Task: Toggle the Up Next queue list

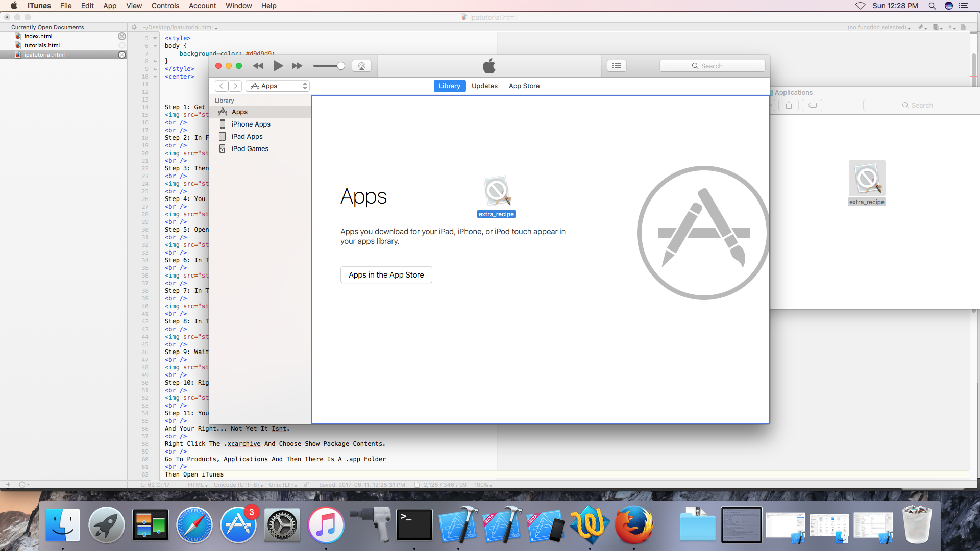Action: (x=617, y=65)
